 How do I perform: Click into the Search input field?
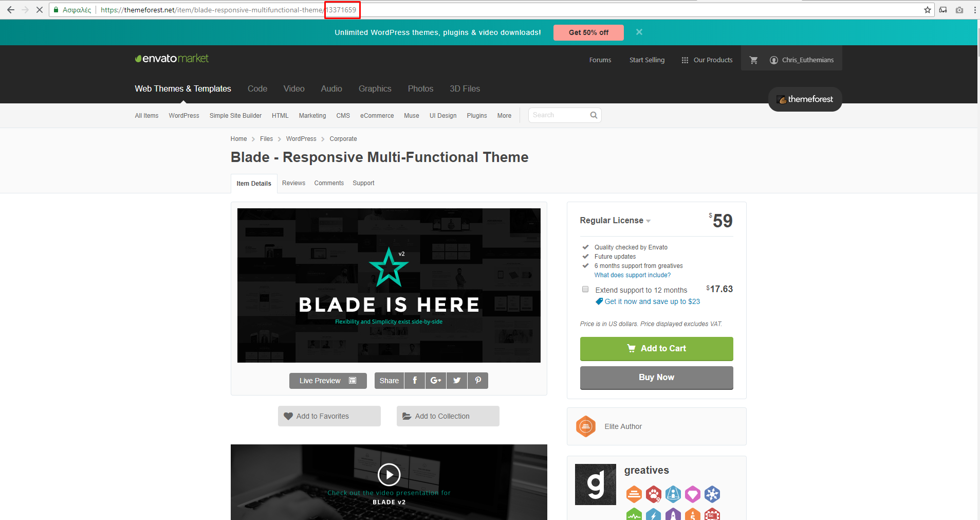[559, 115]
